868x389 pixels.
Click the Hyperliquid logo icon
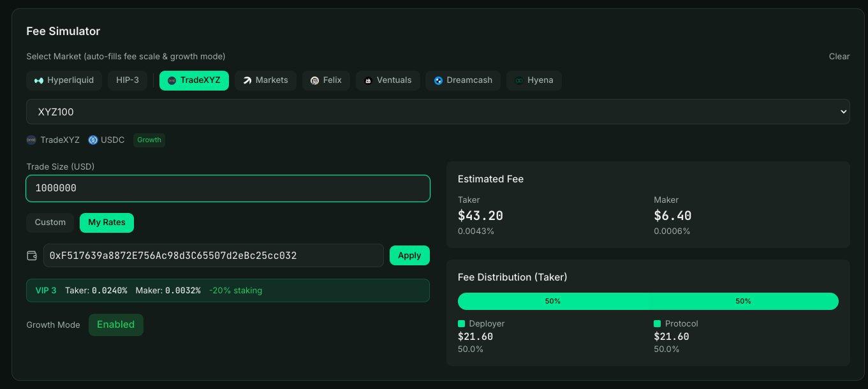[x=39, y=80]
